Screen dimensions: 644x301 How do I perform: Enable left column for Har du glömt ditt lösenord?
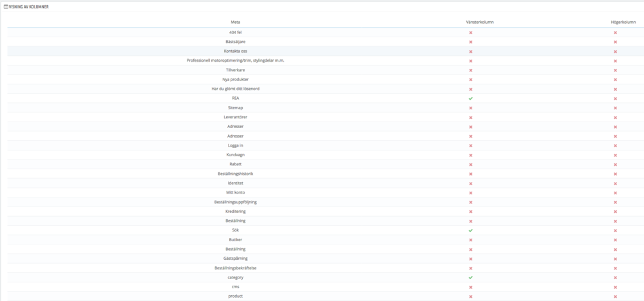[x=471, y=89]
